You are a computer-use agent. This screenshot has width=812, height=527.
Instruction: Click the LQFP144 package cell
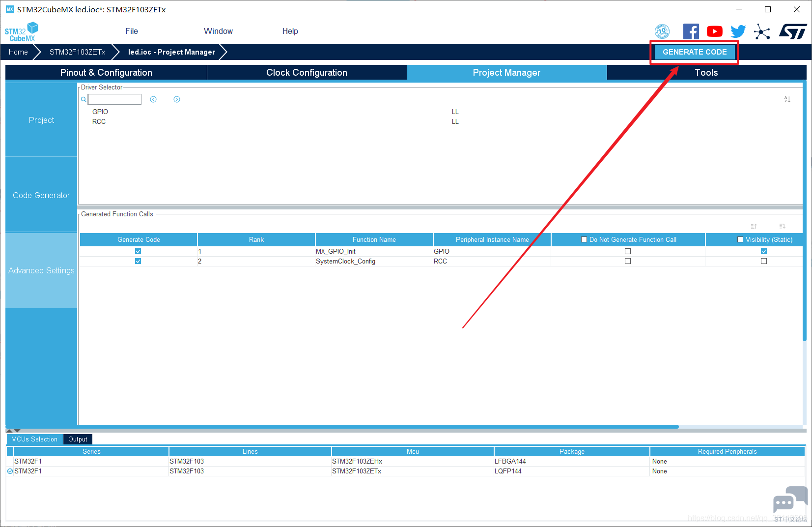coord(572,471)
